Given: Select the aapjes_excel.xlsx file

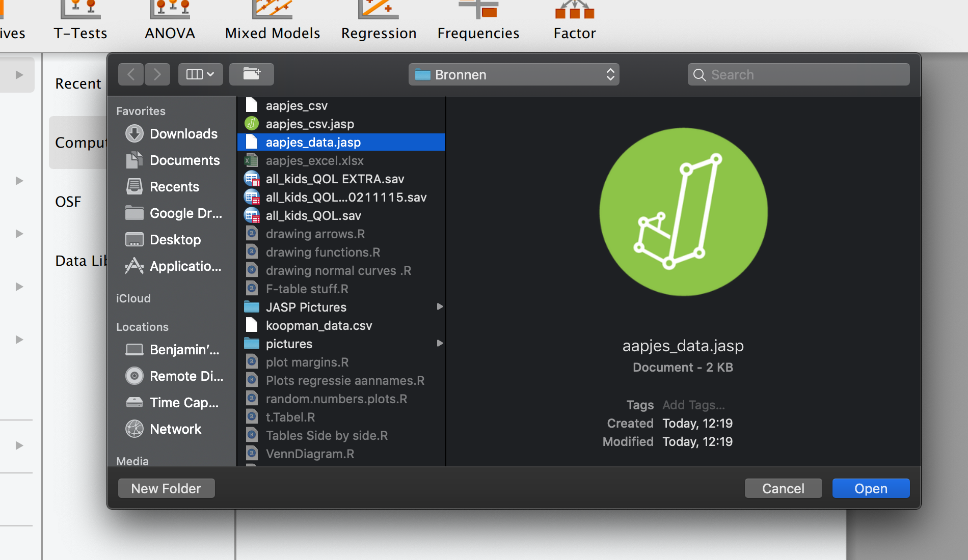Looking at the screenshot, I should (x=341, y=160).
